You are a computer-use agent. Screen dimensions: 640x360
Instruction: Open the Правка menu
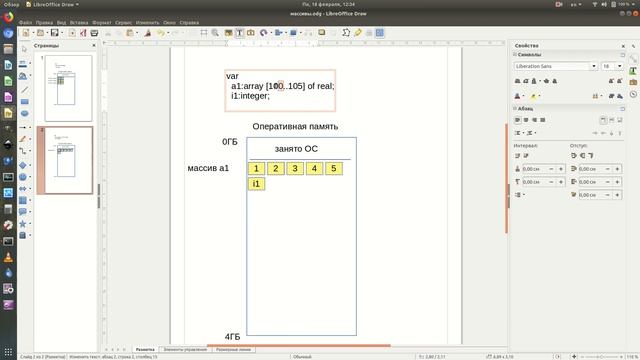44,22
